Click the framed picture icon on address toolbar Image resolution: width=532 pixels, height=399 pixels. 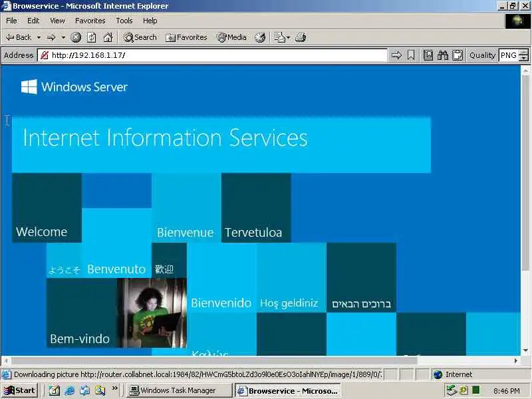[428, 55]
